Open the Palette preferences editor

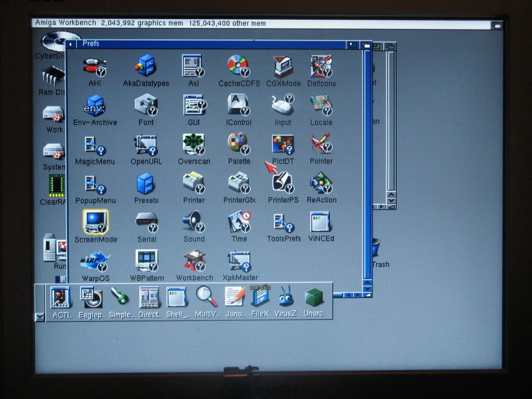[238, 144]
